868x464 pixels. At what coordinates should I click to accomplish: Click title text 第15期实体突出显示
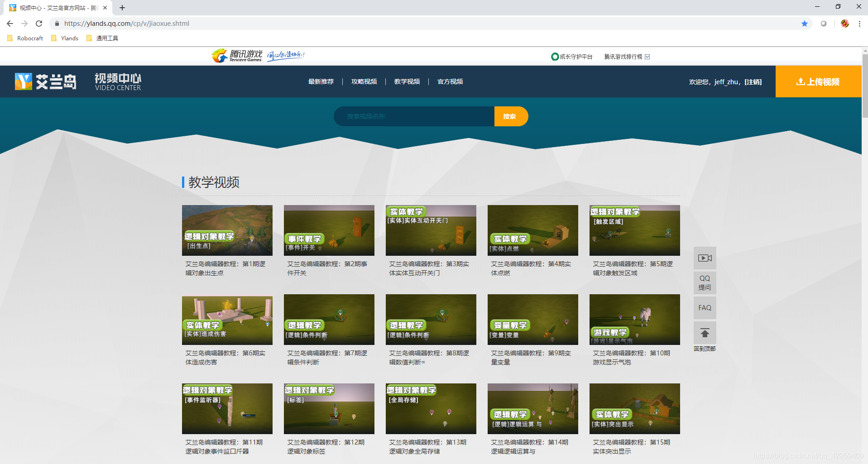(x=632, y=447)
